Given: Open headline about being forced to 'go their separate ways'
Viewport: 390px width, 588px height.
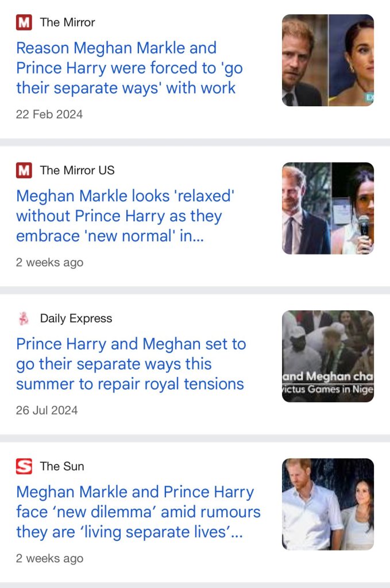Looking at the screenshot, I should click(129, 68).
